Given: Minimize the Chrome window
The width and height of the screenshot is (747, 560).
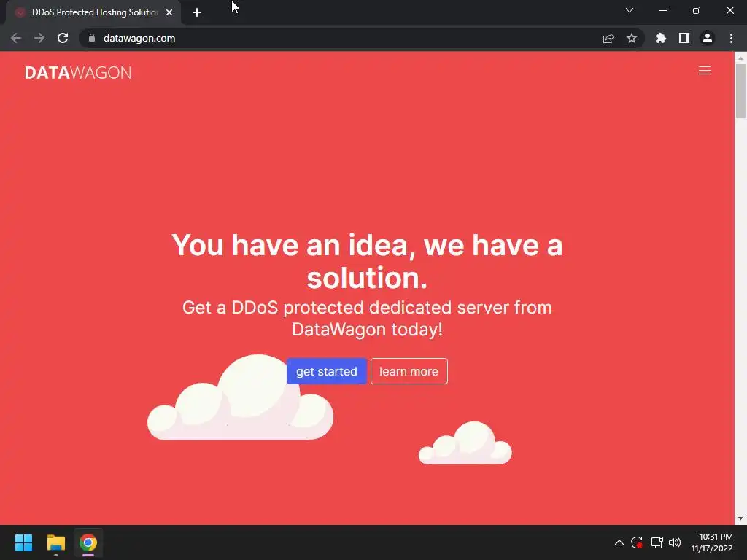Looking at the screenshot, I should coord(662,10).
